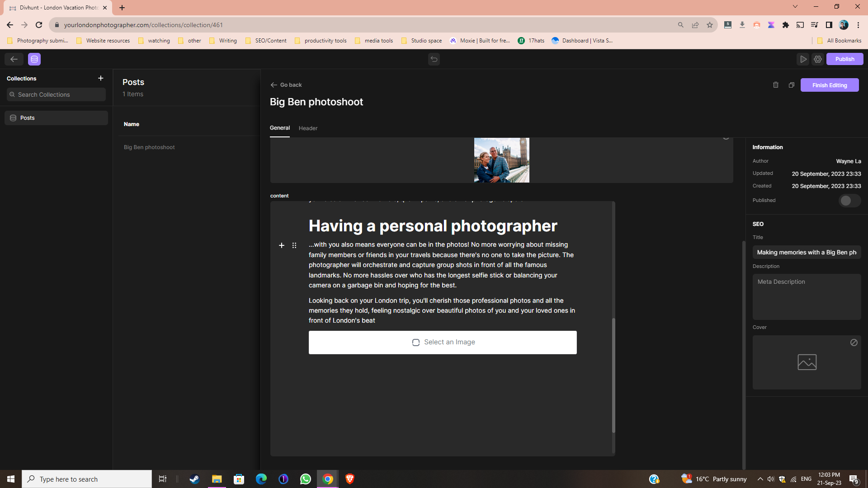Open the settings gear next to Publish
The width and height of the screenshot is (868, 488).
[x=818, y=59]
